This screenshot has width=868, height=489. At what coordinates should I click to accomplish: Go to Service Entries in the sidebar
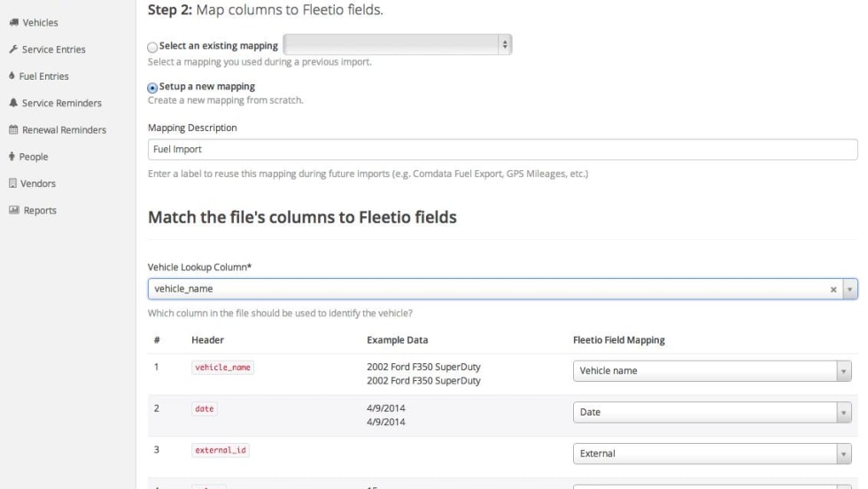(x=54, y=50)
